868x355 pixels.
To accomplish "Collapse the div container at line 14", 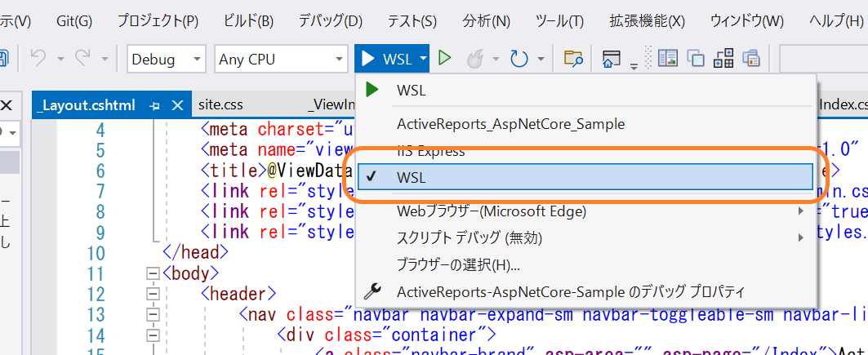I will point(152,335).
